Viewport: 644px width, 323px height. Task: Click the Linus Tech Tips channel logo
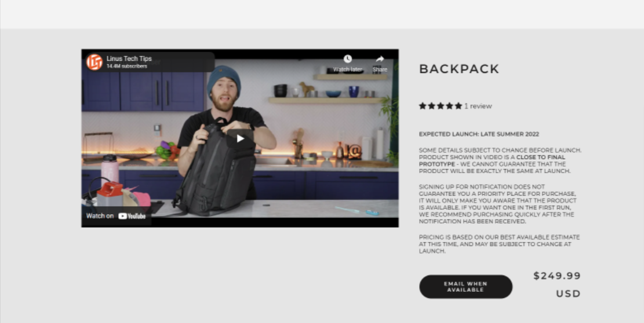(94, 62)
